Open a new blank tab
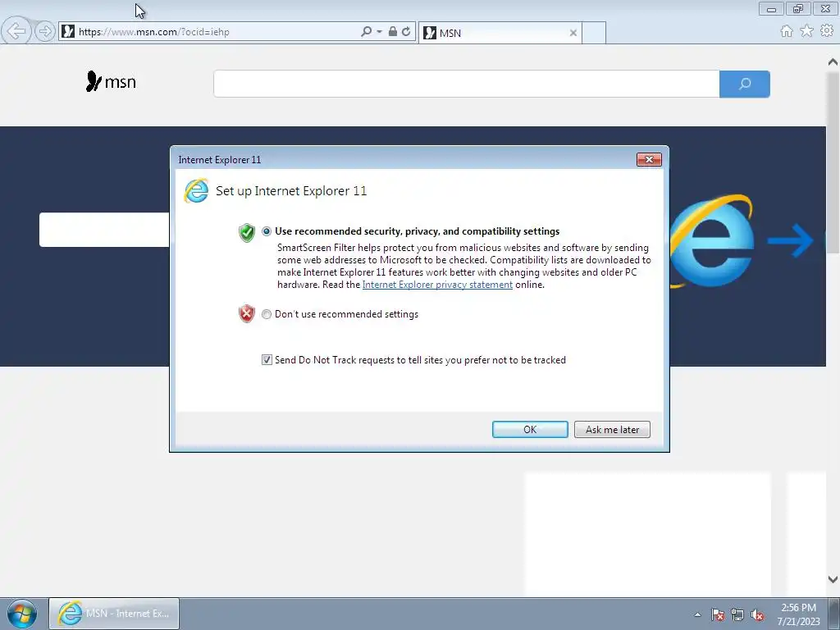 click(x=594, y=33)
